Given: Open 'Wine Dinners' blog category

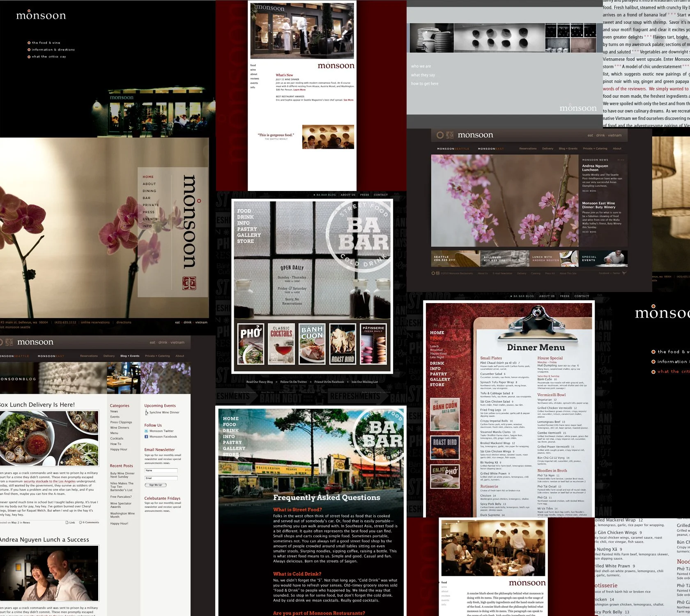Looking at the screenshot, I should coord(120,428).
